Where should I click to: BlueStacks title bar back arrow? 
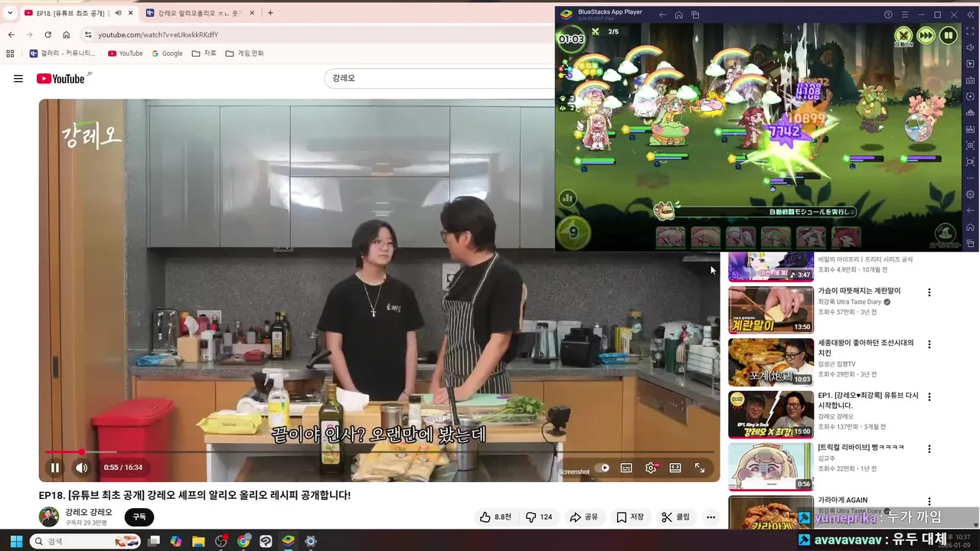[x=663, y=15]
